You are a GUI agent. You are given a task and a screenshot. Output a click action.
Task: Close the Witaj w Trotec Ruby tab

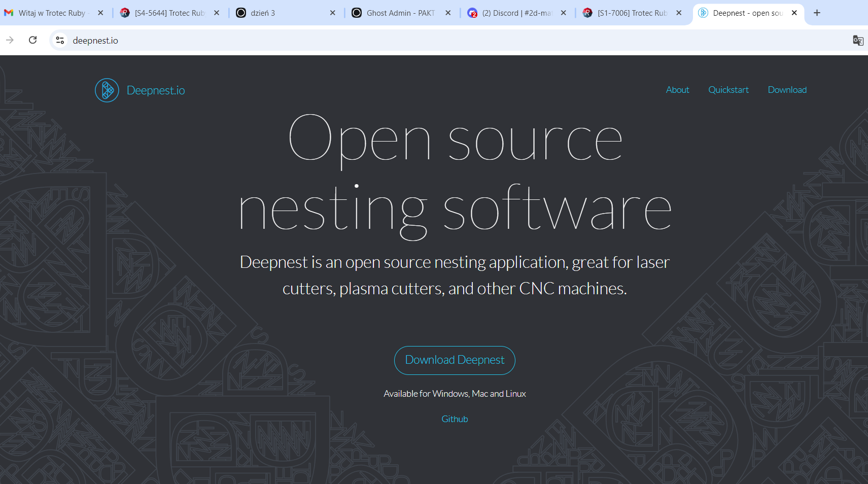coord(100,13)
